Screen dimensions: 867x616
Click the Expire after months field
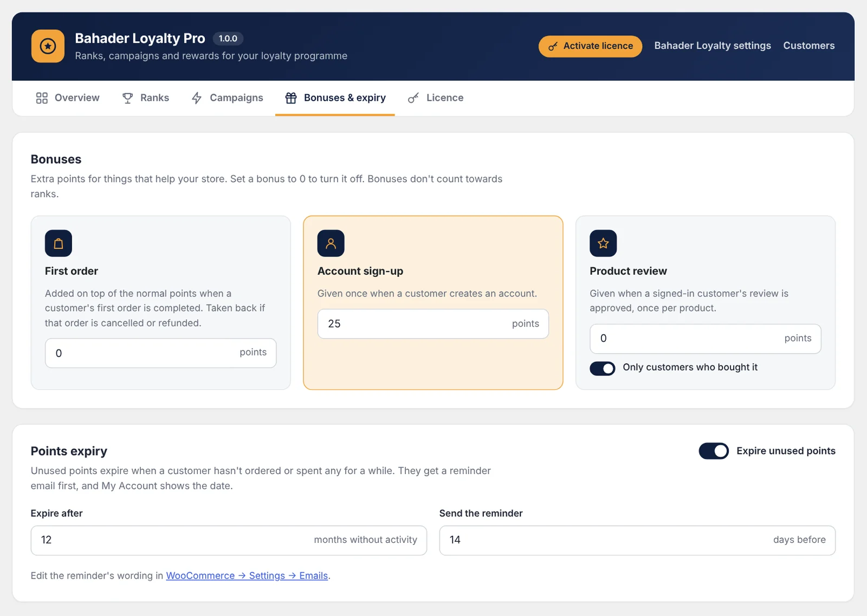[x=229, y=540]
